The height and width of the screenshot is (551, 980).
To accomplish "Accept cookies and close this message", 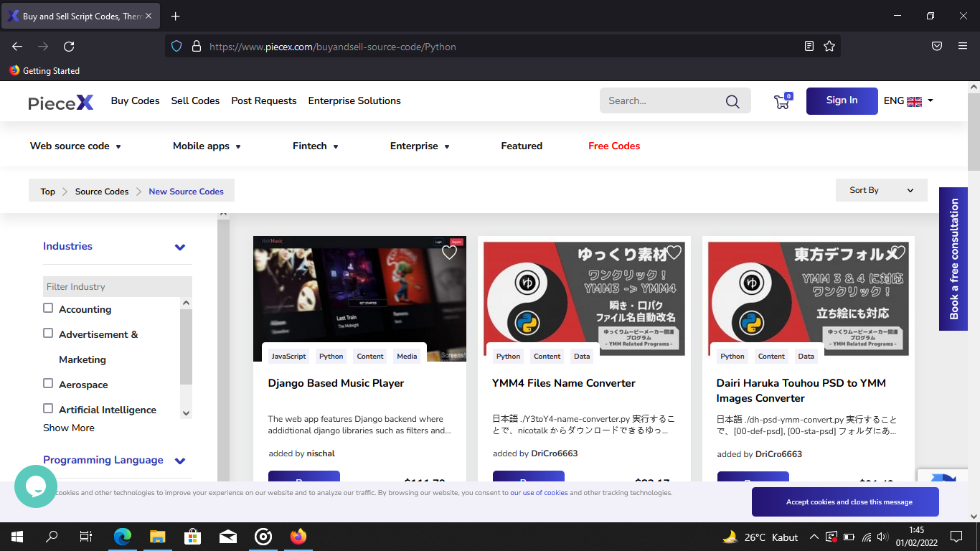I will pyautogui.click(x=845, y=501).
